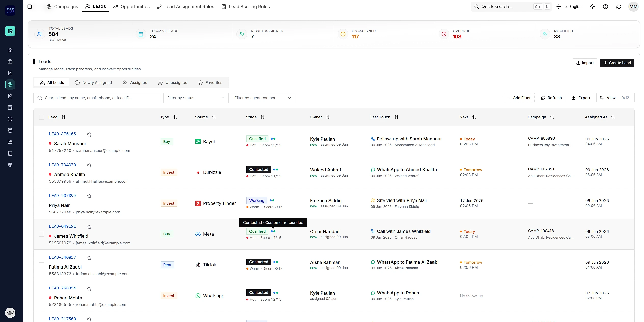Tick the Fatima Al Zaabi row checkbox
Viewport: 644px width, 322px height.
41,265
